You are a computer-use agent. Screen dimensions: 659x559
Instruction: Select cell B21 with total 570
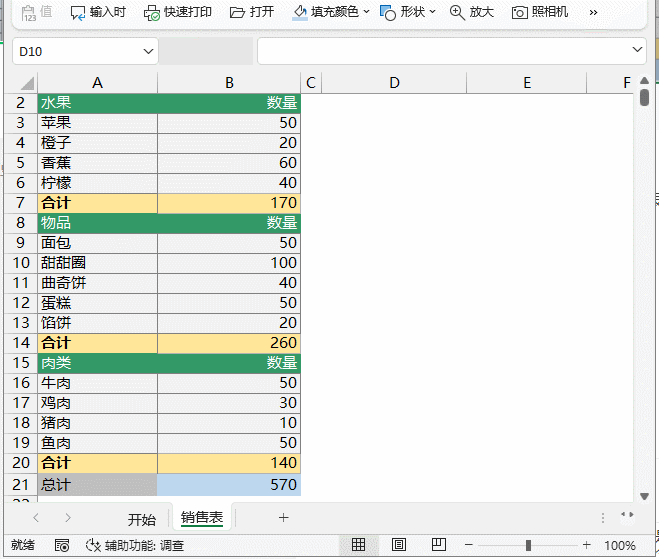pyautogui.click(x=229, y=484)
